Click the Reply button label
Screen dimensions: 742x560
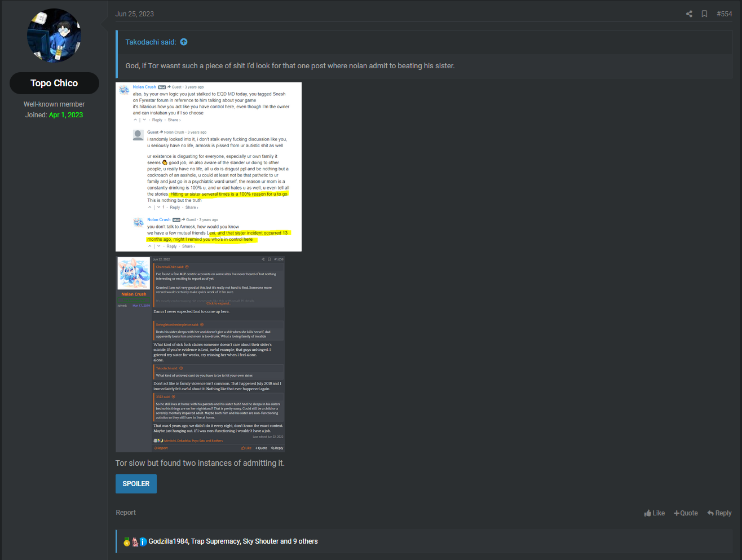coord(723,513)
